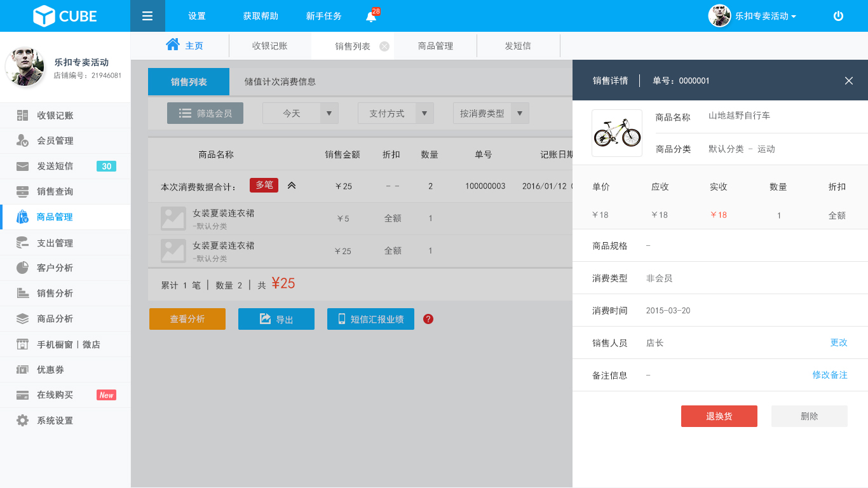Click the mountain bike product thumbnail
The width and height of the screenshot is (868, 488).
coord(616,133)
